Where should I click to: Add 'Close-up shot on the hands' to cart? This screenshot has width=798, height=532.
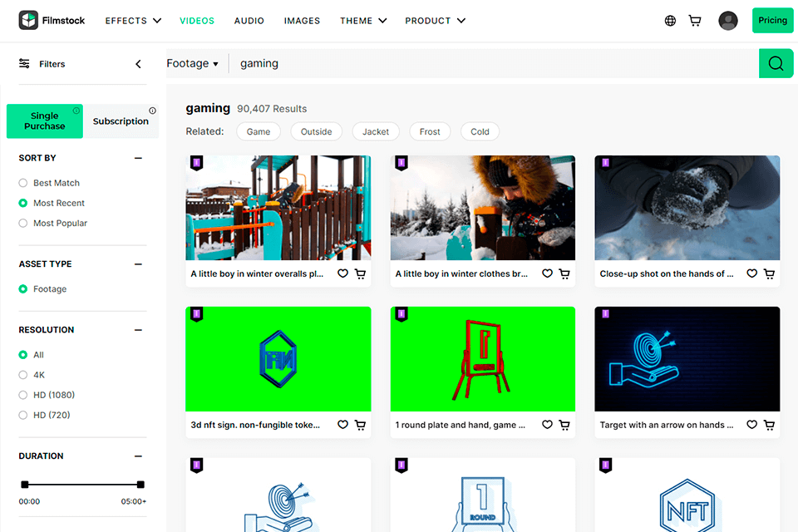click(769, 273)
